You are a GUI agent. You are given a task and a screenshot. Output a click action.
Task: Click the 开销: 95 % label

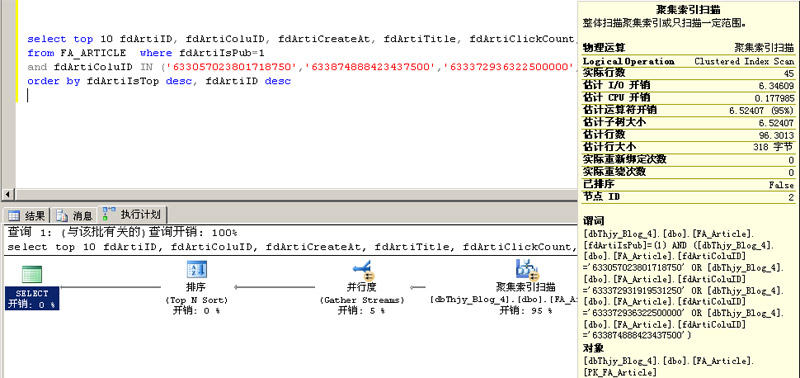coord(526,310)
